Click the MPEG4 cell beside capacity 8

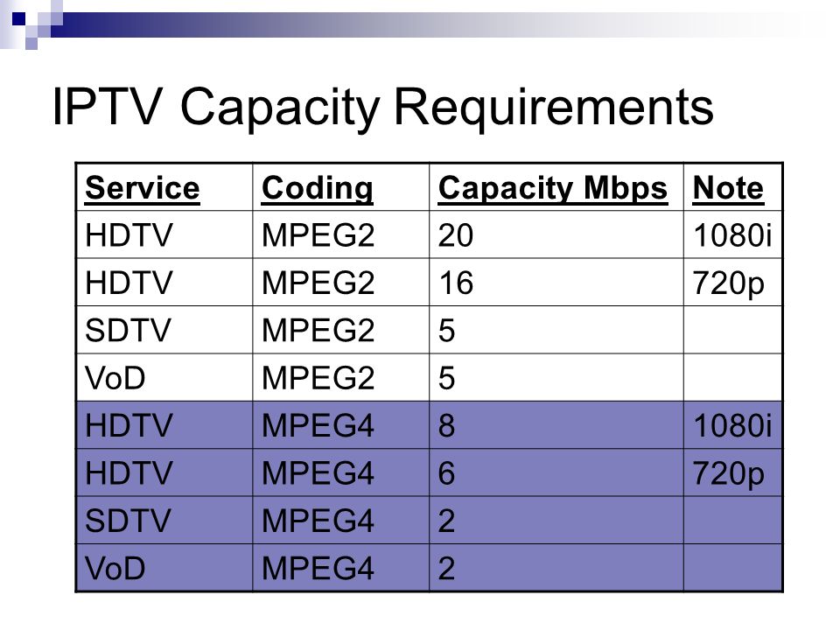coord(340,425)
